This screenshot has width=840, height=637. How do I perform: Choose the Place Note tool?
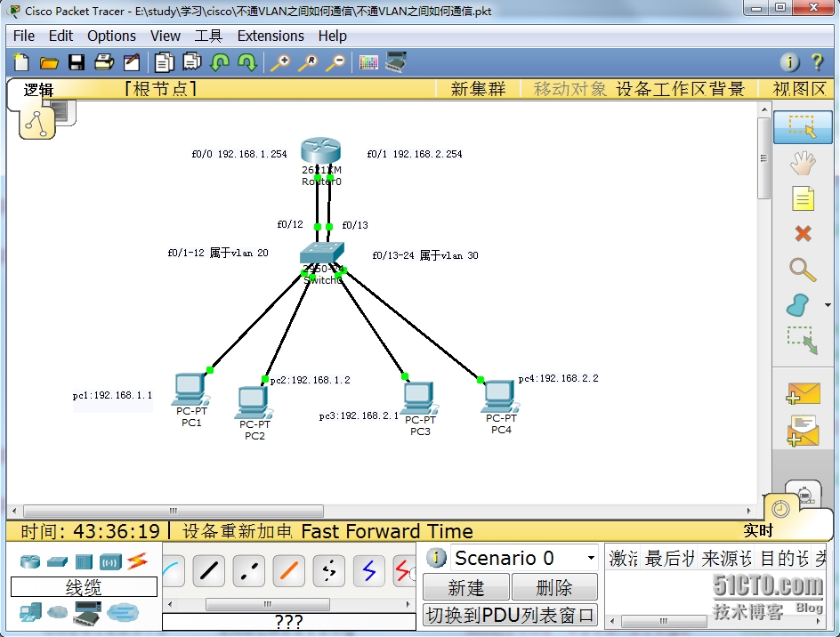(x=803, y=198)
